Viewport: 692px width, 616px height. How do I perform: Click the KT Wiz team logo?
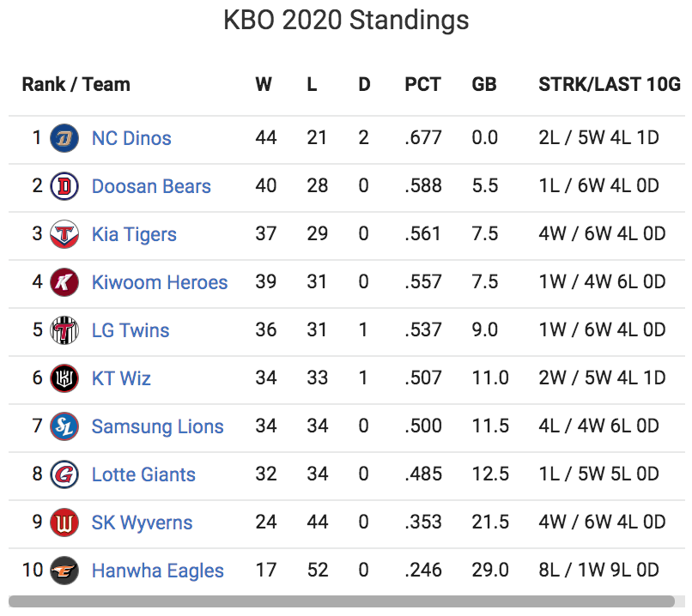(x=64, y=378)
